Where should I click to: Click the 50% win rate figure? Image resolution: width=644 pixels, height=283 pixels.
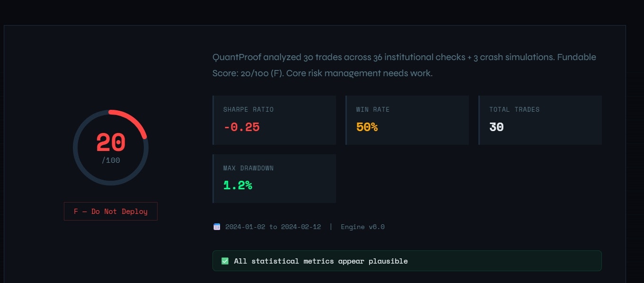(x=366, y=126)
